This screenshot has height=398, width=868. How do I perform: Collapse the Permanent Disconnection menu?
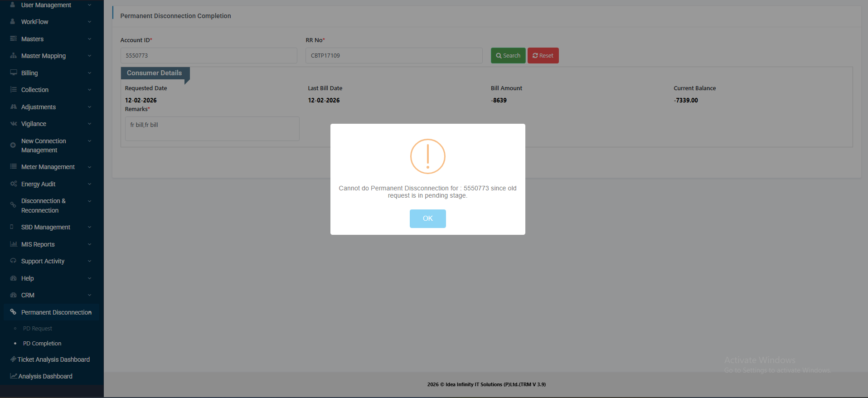[x=51, y=312]
